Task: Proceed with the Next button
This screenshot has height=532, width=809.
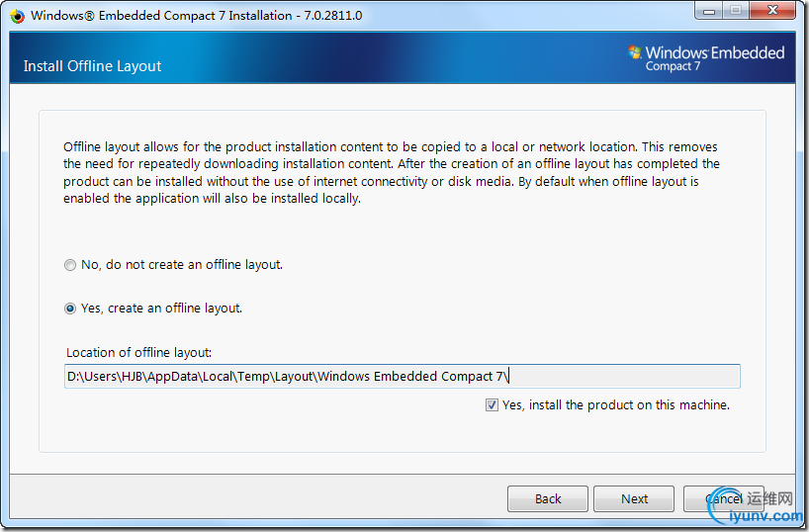Action: tap(635, 499)
